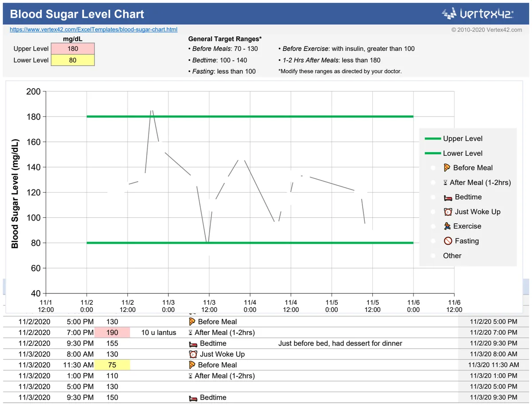Screen dimensions: 532x406
Task: Click the Before Exercise target range text
Action: pyautogui.click(x=346, y=49)
